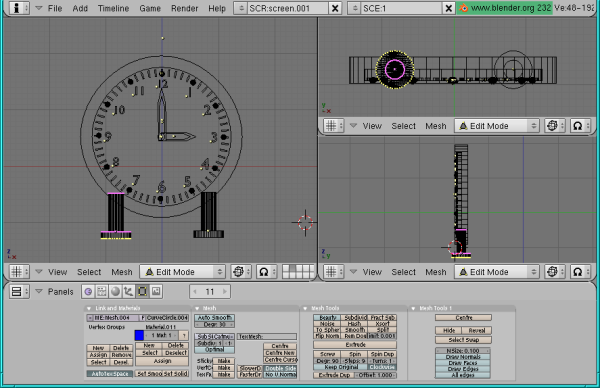Click the blender.org logo link

pos(504,8)
